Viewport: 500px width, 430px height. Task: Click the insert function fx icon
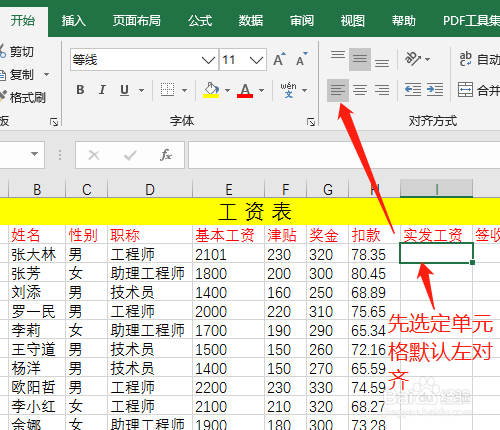(166, 155)
